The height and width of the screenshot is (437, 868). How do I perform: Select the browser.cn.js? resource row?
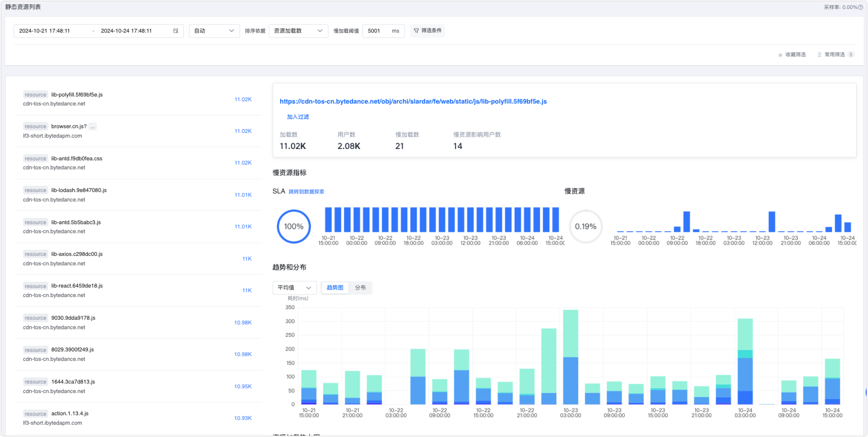138,131
